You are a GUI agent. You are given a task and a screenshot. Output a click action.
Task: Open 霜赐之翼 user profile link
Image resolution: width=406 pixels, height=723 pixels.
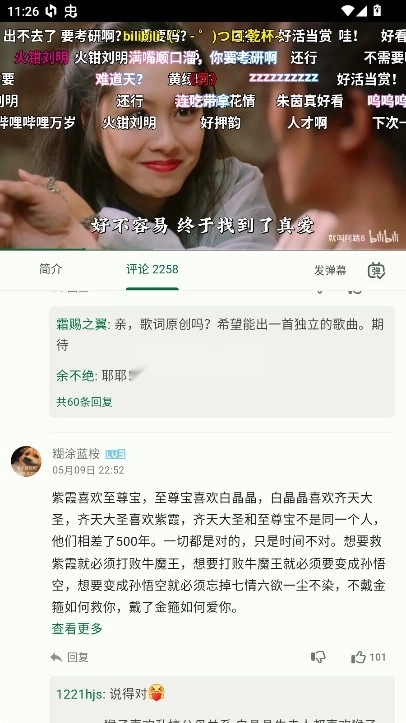coord(82,325)
